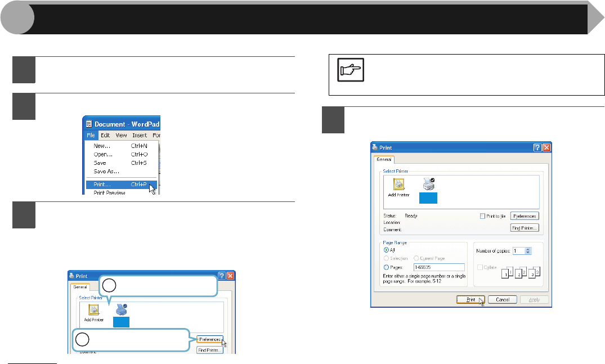Click Cancel in the Print dialog
605x364 pixels.
point(503,300)
